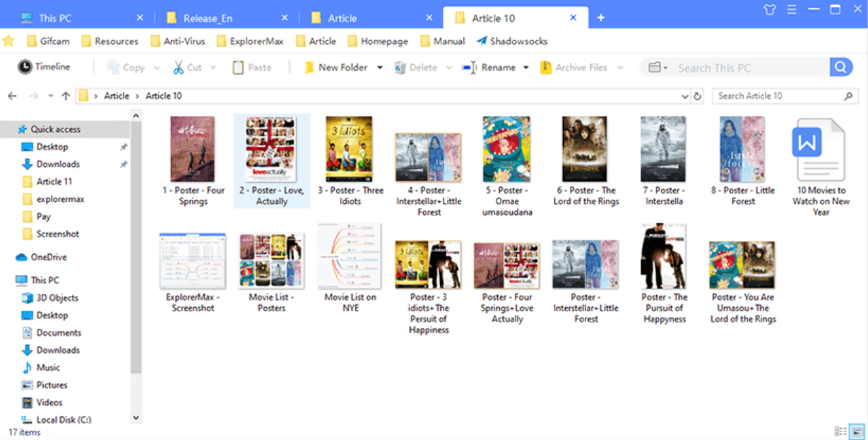This screenshot has height=440, width=868.
Task: Open the Anti-Virus bookmark folder
Action: (x=177, y=41)
